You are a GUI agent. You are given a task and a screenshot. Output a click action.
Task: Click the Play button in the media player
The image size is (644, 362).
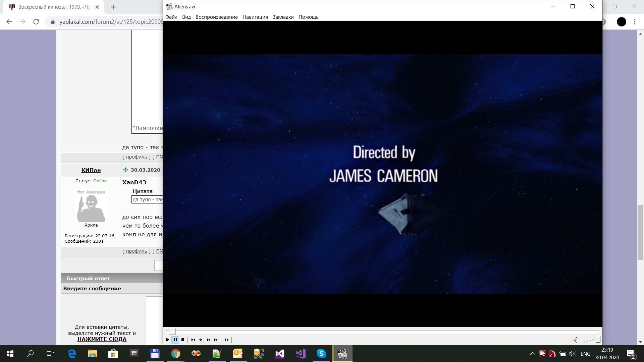pyautogui.click(x=167, y=340)
